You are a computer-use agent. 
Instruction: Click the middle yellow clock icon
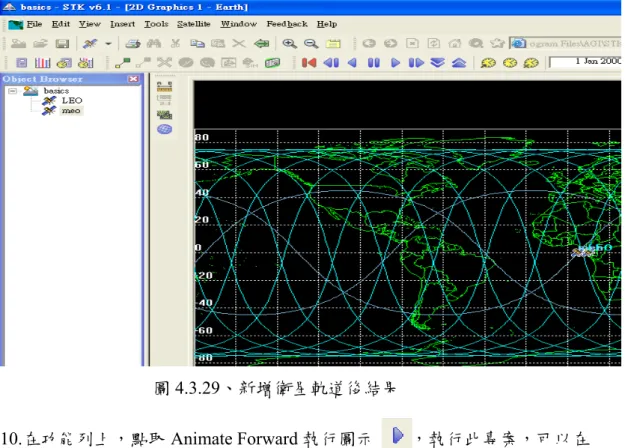[x=510, y=63]
